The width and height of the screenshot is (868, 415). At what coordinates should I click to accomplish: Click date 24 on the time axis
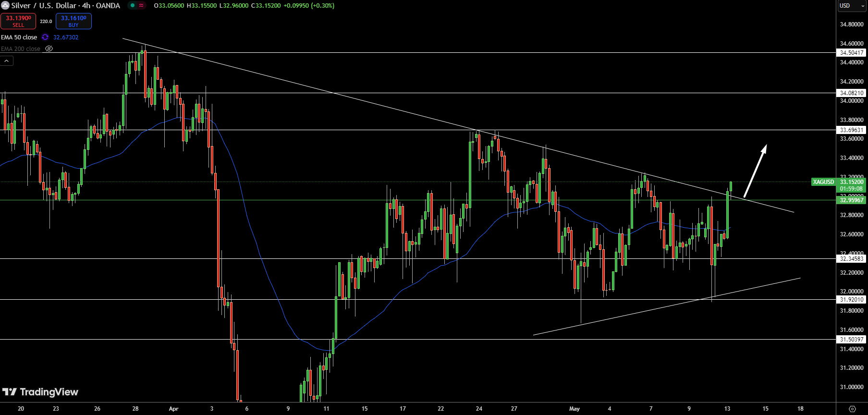479,409
